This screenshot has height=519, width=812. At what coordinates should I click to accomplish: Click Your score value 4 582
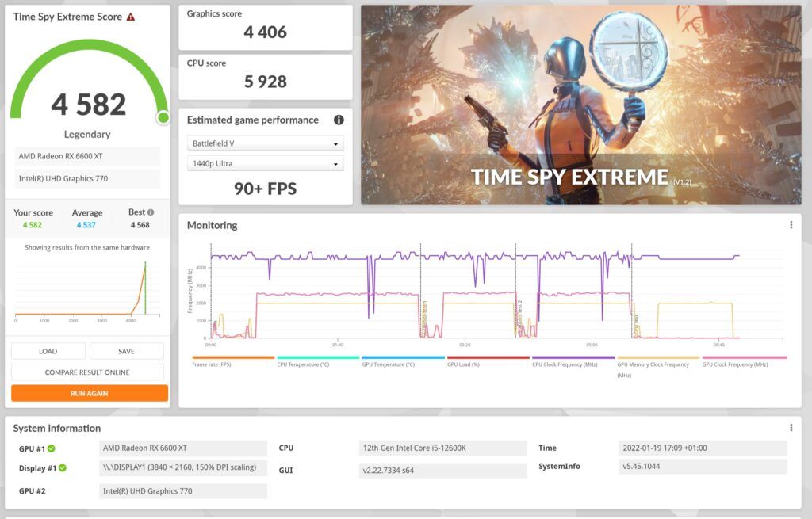32,225
